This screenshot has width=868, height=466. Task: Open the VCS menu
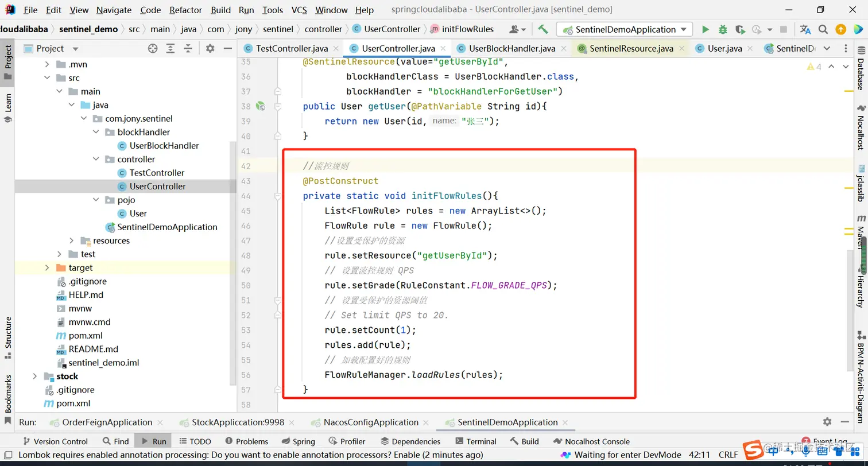(x=299, y=10)
